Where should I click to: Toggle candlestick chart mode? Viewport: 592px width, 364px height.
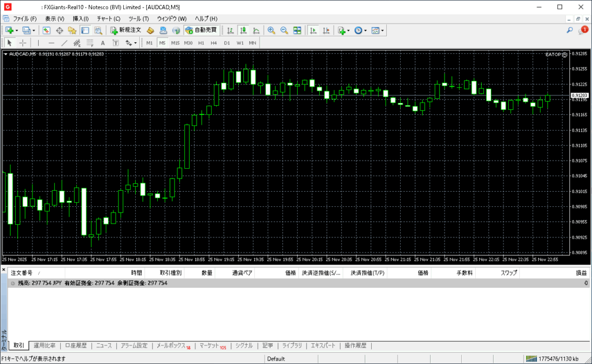tap(243, 30)
